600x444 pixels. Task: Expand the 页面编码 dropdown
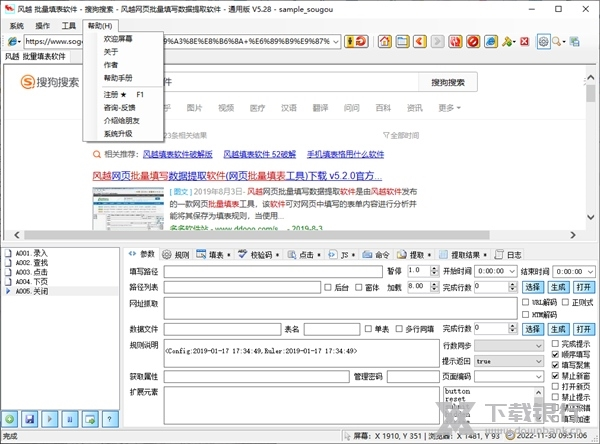(x=538, y=377)
